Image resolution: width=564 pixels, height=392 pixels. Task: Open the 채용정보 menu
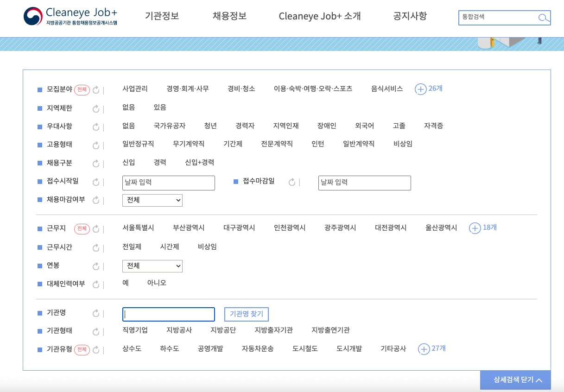click(x=229, y=16)
